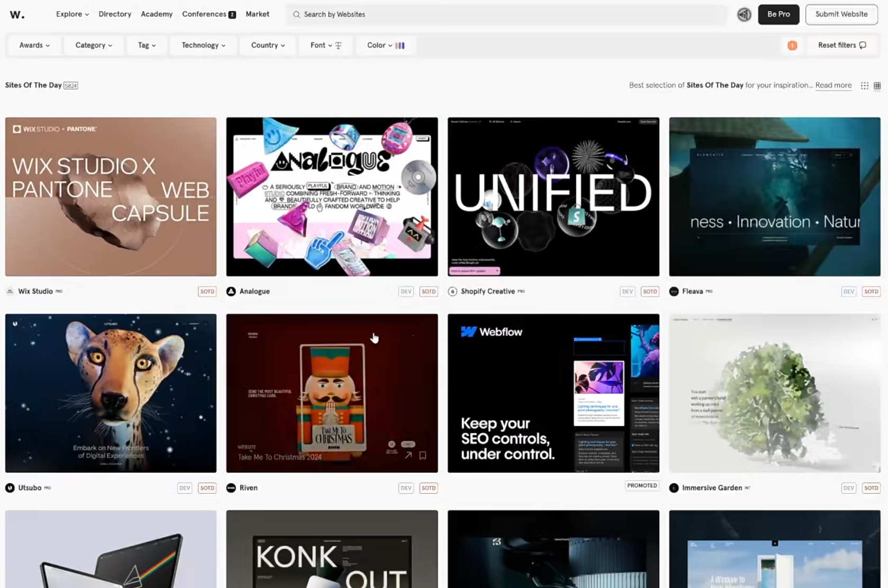Open the Immersive Garden tree thumbnail
This screenshot has height=588, width=888.
click(x=775, y=393)
